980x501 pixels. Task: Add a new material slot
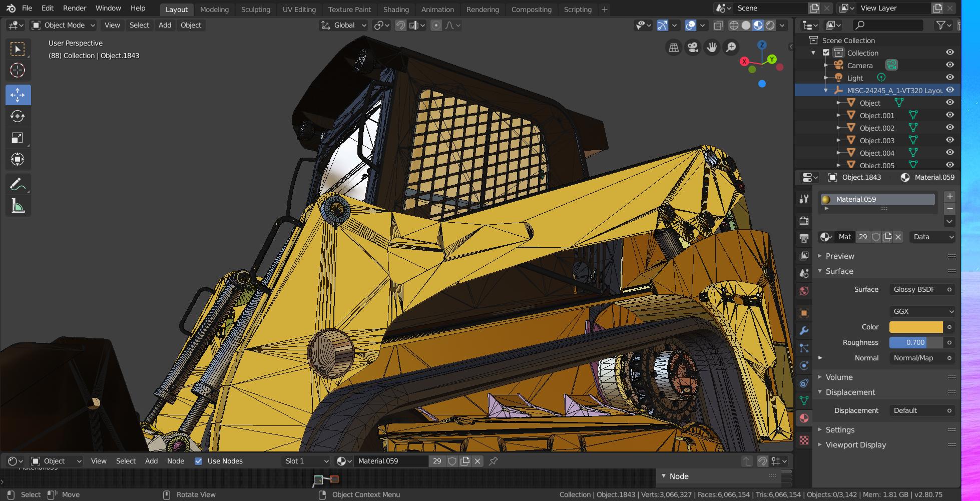pos(949,196)
